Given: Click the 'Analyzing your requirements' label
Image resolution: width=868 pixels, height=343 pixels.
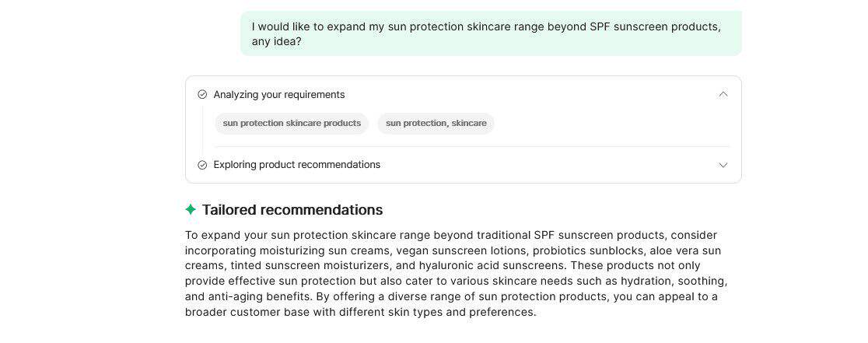Looking at the screenshot, I should 278,94.
